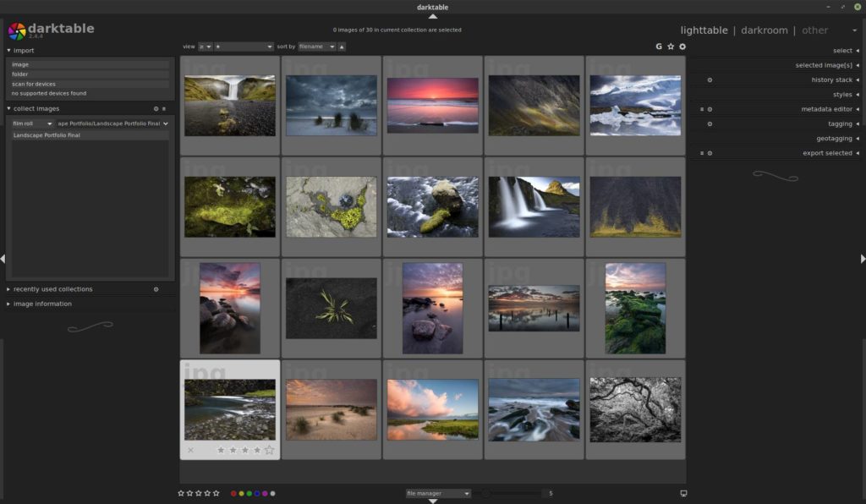Image resolution: width=866 pixels, height=504 pixels.
Task: Click the overlay star icon in top toolbar
Action: 671,47
